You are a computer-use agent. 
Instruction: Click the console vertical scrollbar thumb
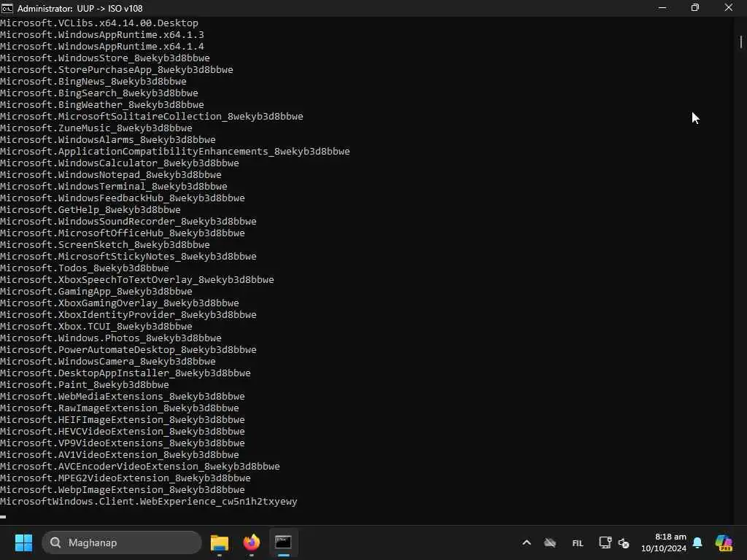click(x=741, y=42)
